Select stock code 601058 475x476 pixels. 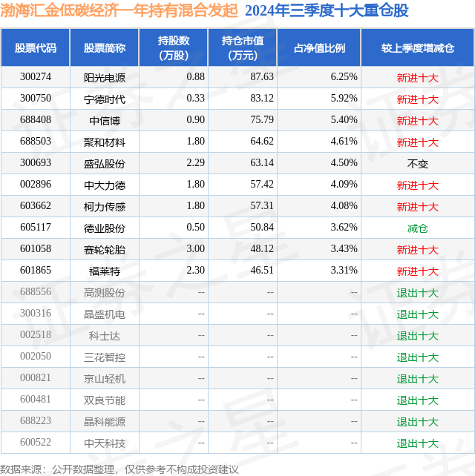(x=36, y=249)
